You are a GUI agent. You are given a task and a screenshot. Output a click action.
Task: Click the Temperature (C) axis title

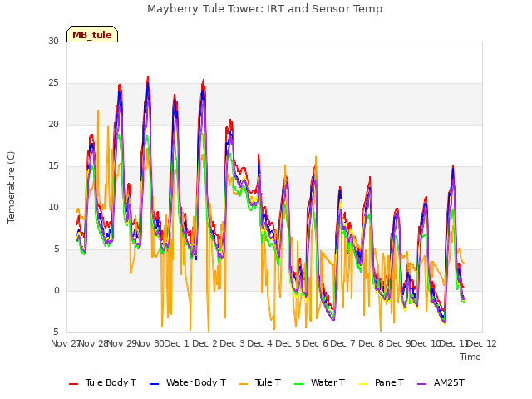11,187
